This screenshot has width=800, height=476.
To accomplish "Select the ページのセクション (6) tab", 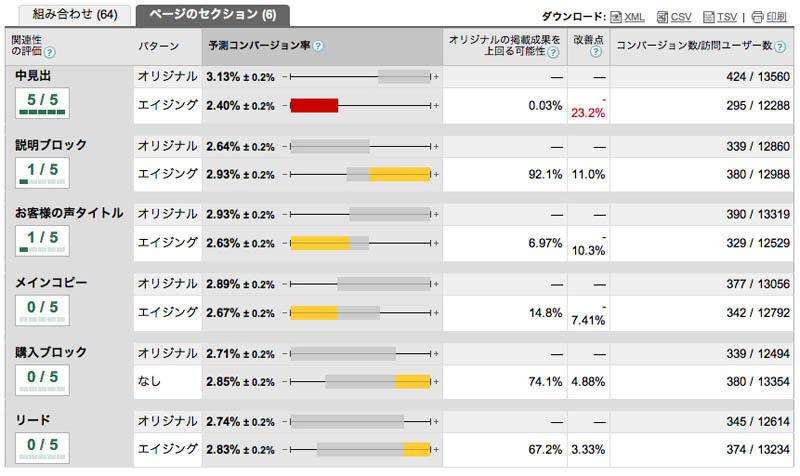I will click(x=213, y=15).
